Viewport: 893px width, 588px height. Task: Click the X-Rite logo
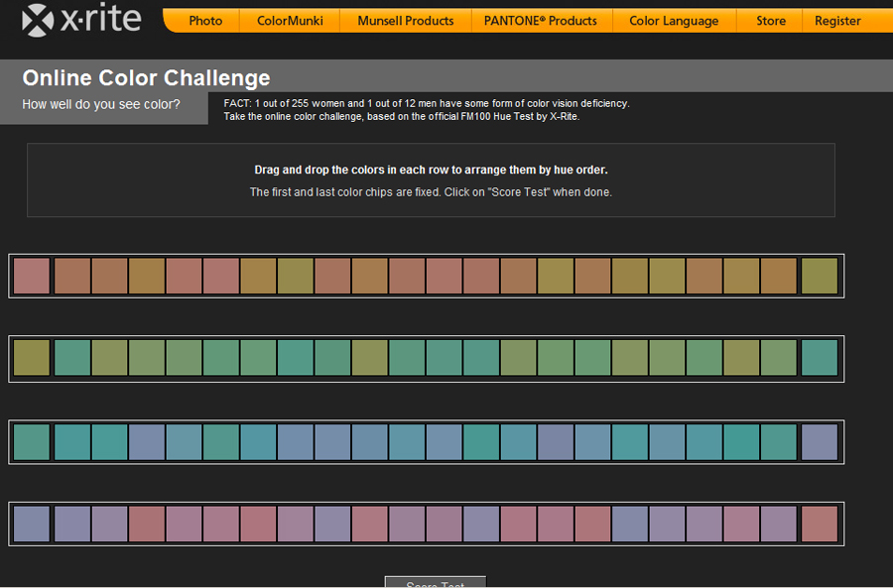[x=81, y=19]
